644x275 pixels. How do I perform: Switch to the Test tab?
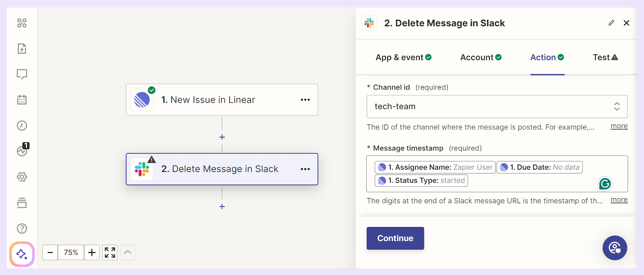(x=605, y=57)
